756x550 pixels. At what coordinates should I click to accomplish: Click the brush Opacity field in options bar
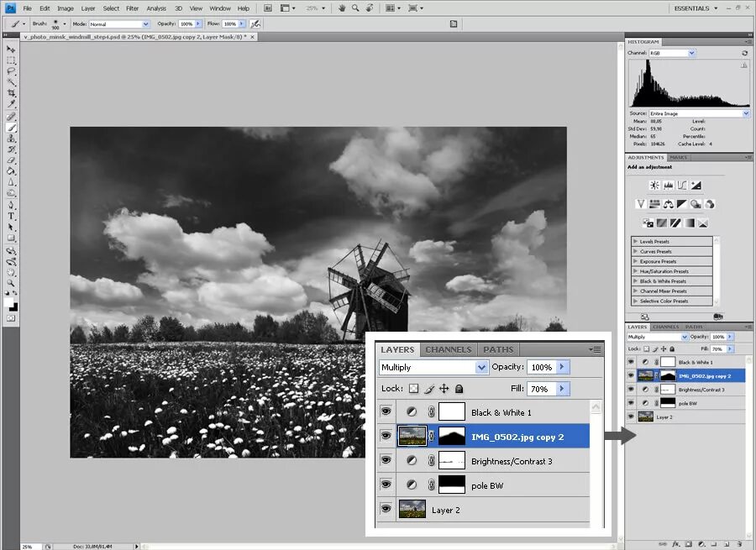[186, 24]
